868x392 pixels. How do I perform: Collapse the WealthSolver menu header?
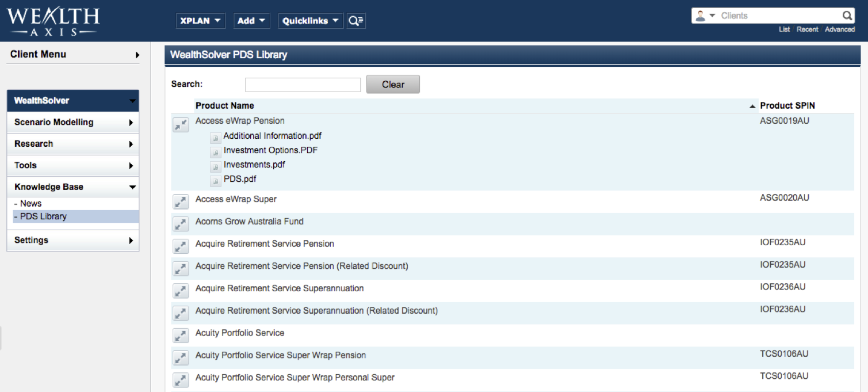(x=73, y=101)
